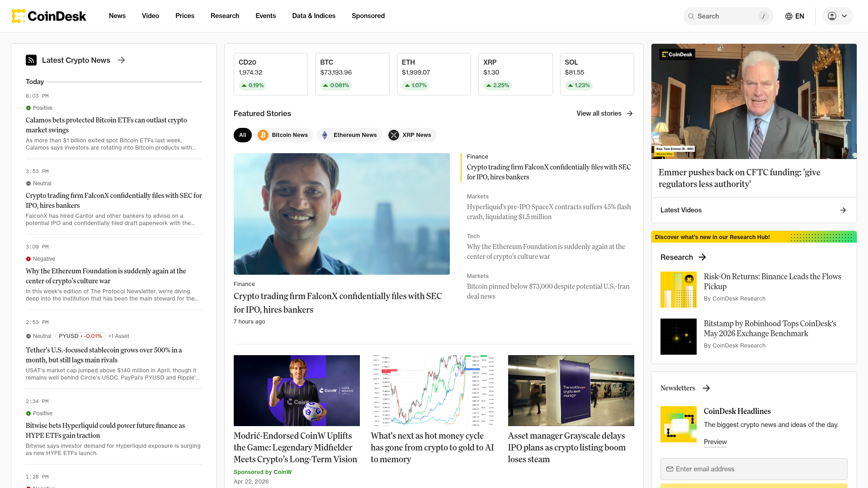Open the Research menu in top navigation
This screenshot has height=488, width=868.
click(225, 16)
